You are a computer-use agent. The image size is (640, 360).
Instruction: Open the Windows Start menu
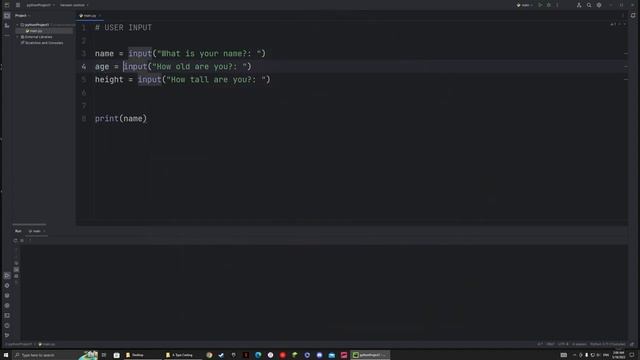tap(6, 355)
